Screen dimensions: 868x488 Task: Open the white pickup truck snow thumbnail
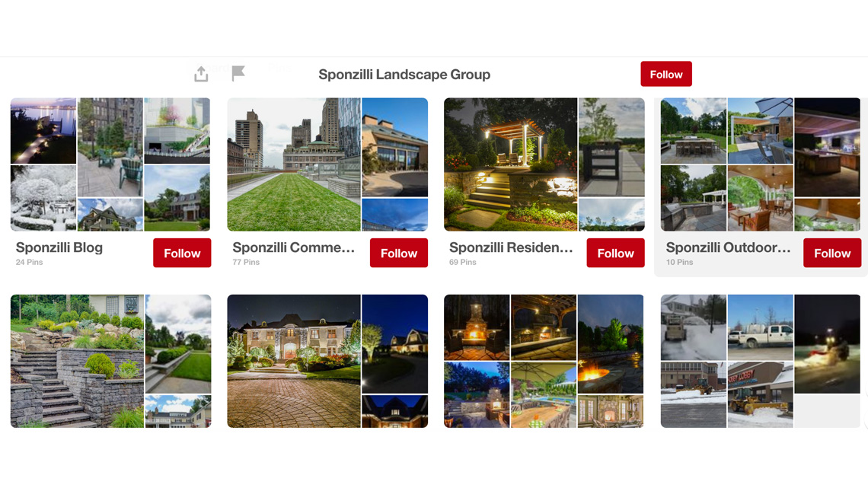click(x=760, y=327)
